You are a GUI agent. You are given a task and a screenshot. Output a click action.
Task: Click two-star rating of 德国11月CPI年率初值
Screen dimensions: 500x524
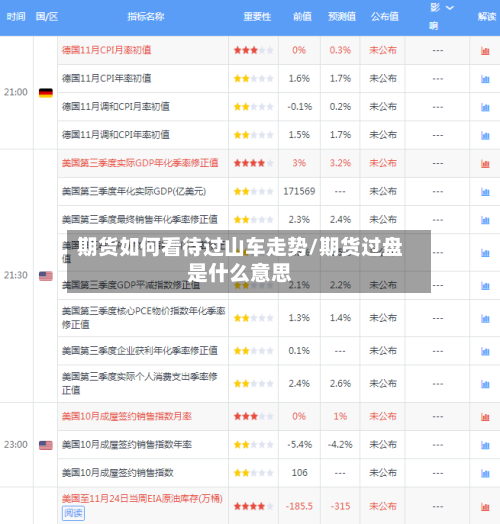[253, 79]
